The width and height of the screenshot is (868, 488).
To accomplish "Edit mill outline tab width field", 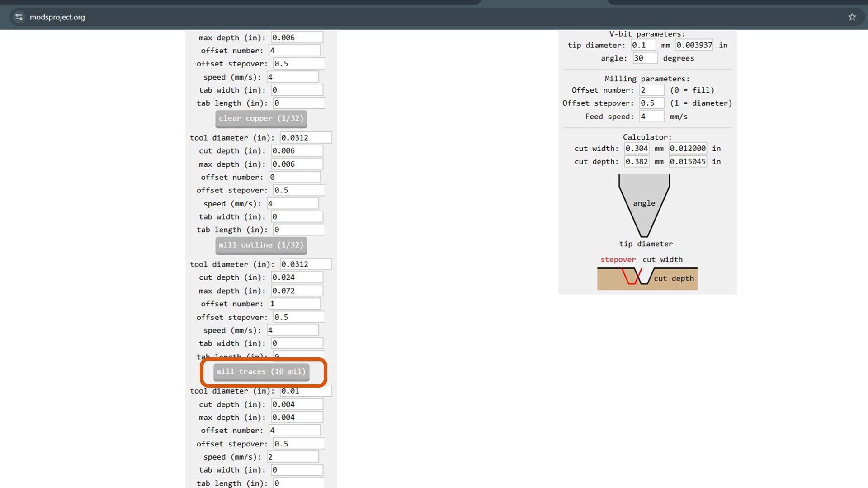I will tap(297, 343).
